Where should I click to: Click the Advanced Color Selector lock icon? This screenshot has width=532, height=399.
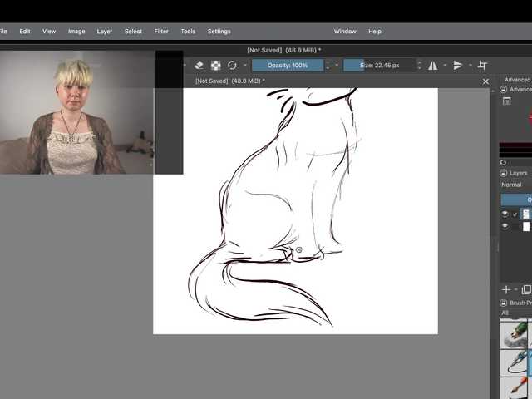tap(504, 89)
